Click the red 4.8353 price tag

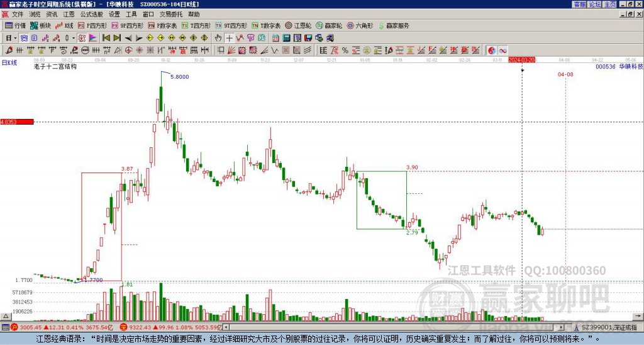pyautogui.click(x=17, y=122)
